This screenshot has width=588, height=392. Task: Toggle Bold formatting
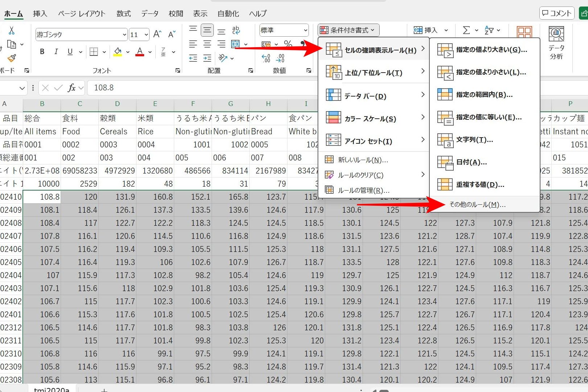coord(42,52)
